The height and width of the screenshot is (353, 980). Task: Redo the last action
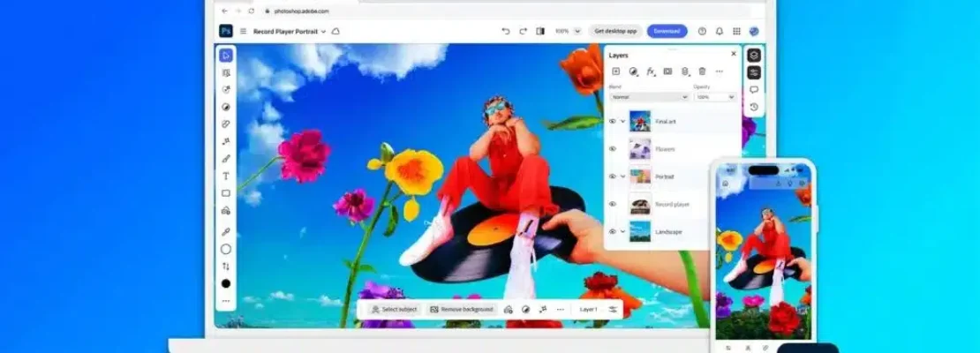point(524,31)
